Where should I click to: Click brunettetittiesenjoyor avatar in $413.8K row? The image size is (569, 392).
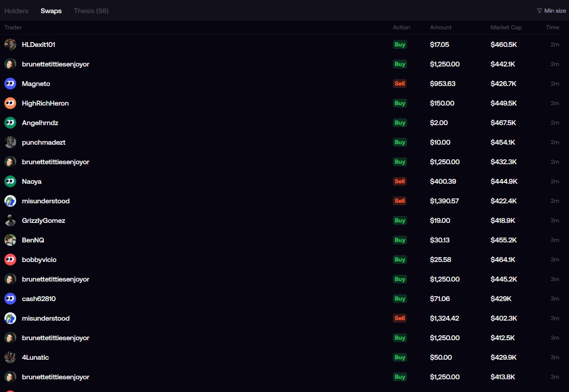coord(10,377)
